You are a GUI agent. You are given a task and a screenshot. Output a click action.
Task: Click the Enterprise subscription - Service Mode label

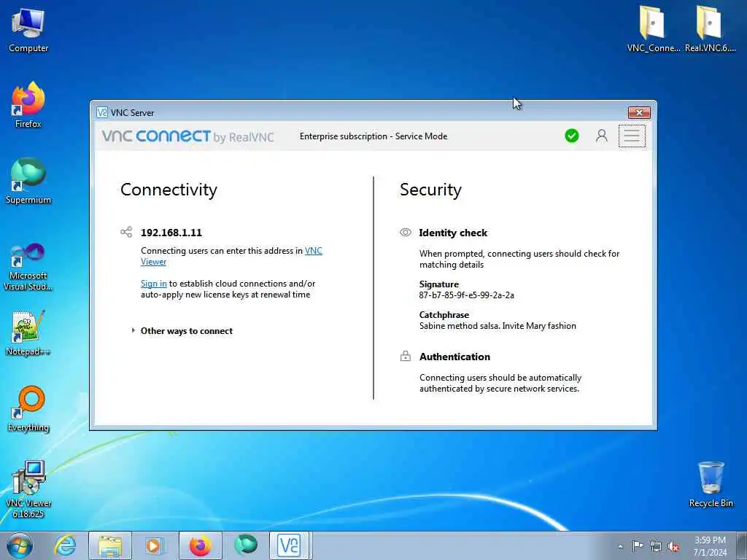(373, 136)
